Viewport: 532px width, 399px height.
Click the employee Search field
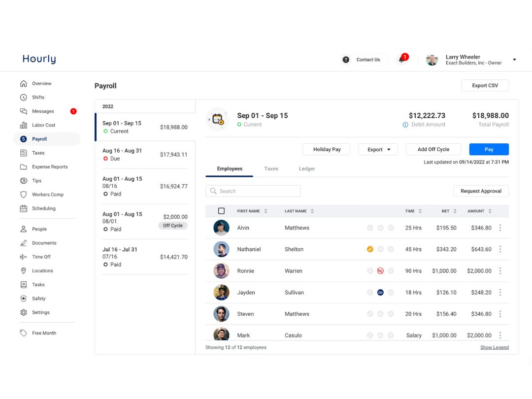pyautogui.click(x=253, y=191)
